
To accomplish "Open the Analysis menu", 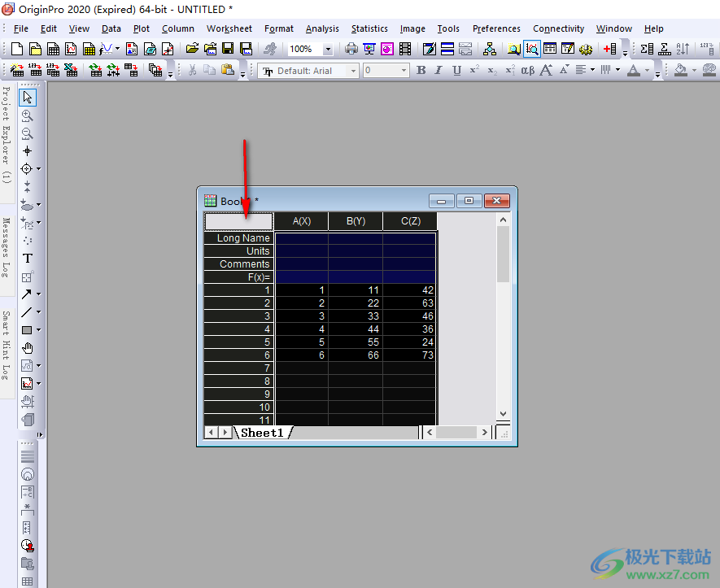I will [x=322, y=28].
